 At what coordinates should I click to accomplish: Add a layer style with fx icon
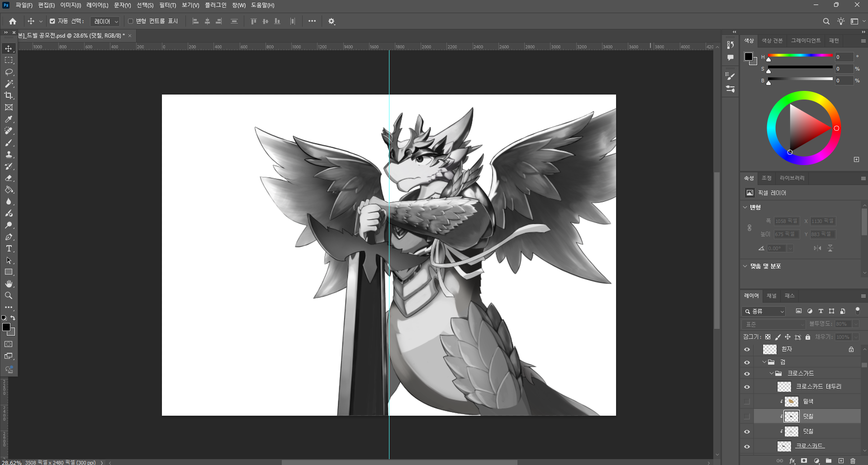[792, 461]
